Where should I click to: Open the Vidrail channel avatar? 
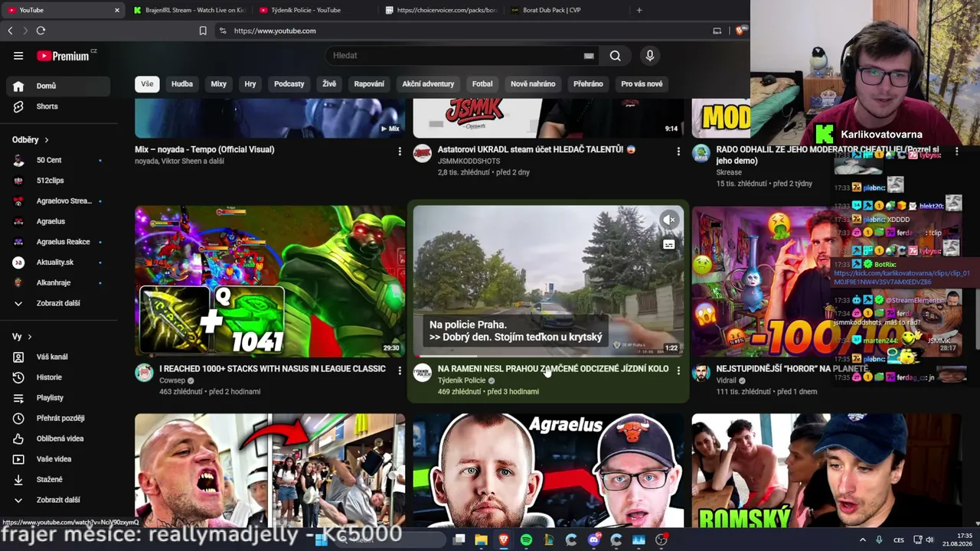click(701, 373)
